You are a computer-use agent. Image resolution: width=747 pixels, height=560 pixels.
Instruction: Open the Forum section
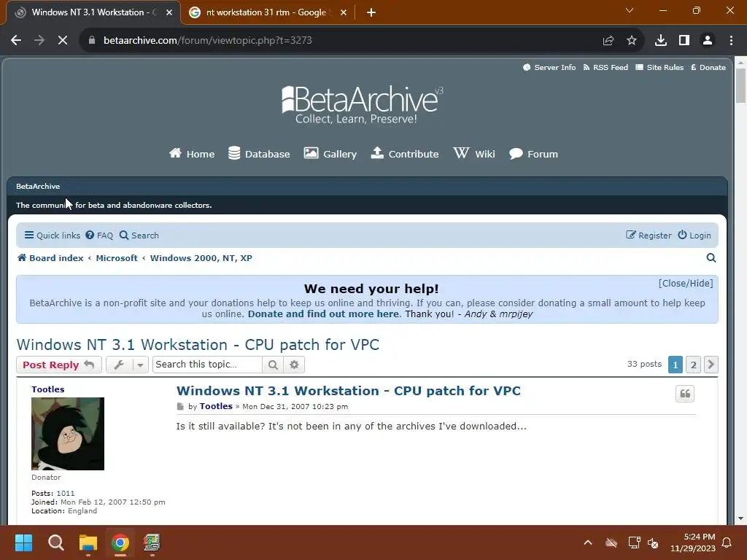click(x=533, y=154)
